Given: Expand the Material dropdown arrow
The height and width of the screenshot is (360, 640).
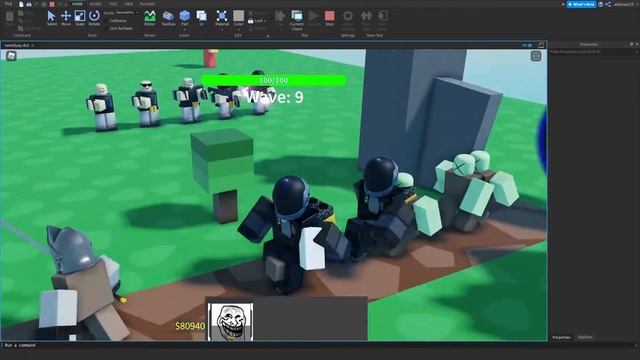Looking at the screenshot, I should (222, 29).
